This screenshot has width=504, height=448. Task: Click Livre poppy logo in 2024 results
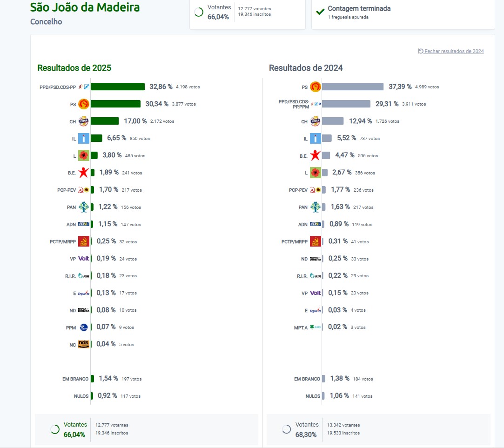(x=316, y=173)
